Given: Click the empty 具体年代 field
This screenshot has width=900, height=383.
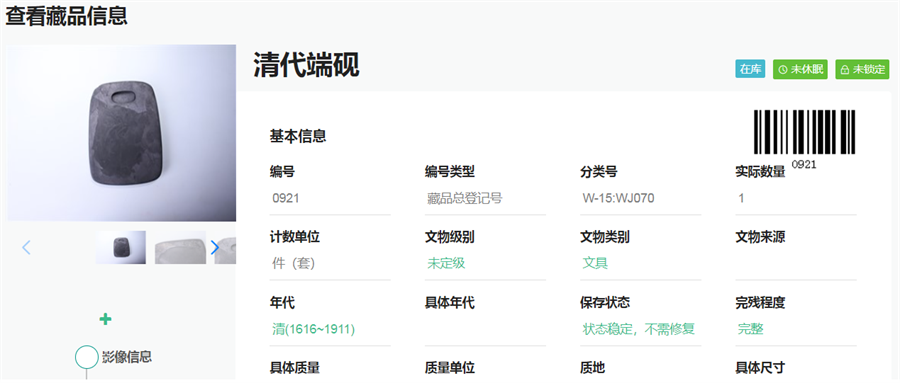Looking at the screenshot, I should coord(485,329).
